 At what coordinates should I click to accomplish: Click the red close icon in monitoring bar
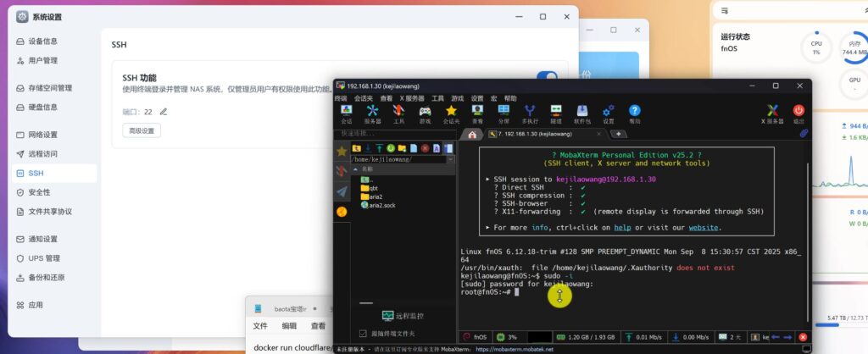point(803,337)
